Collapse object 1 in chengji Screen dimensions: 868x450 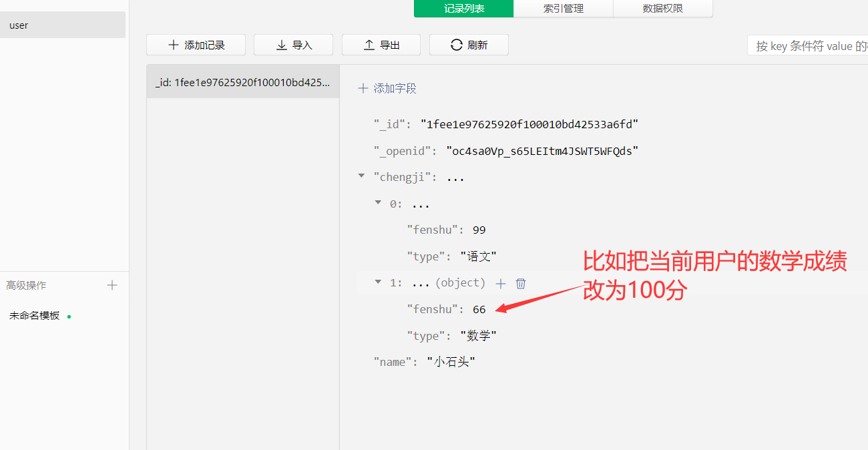pyautogui.click(x=378, y=282)
